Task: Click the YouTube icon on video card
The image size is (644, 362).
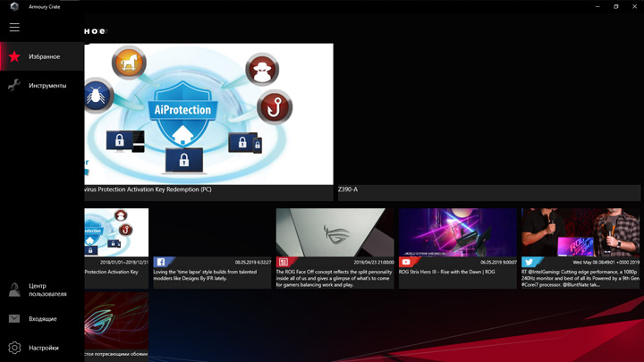Action: 406,262
